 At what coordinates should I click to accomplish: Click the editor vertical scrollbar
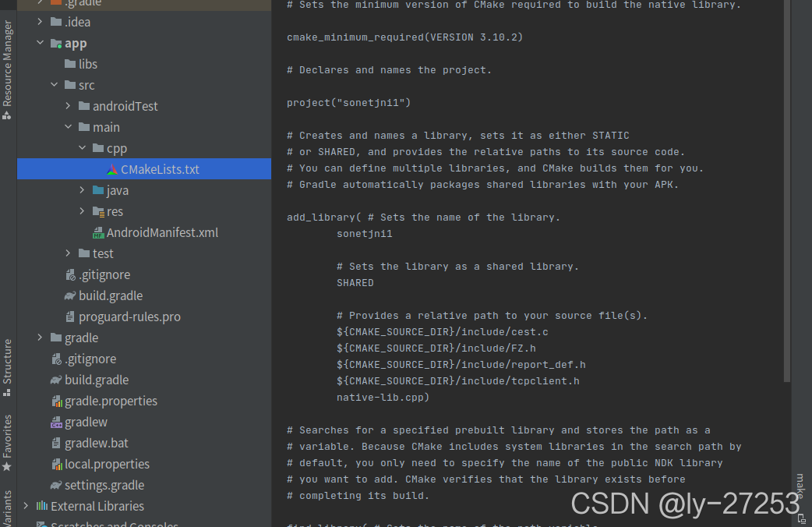(x=786, y=195)
